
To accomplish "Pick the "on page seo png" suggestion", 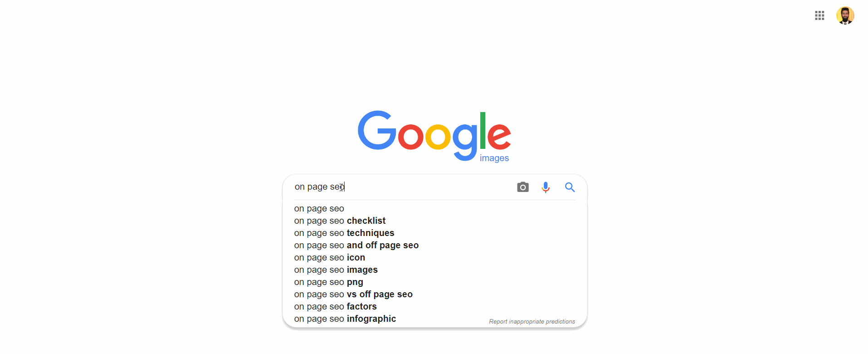I will pyautogui.click(x=329, y=282).
